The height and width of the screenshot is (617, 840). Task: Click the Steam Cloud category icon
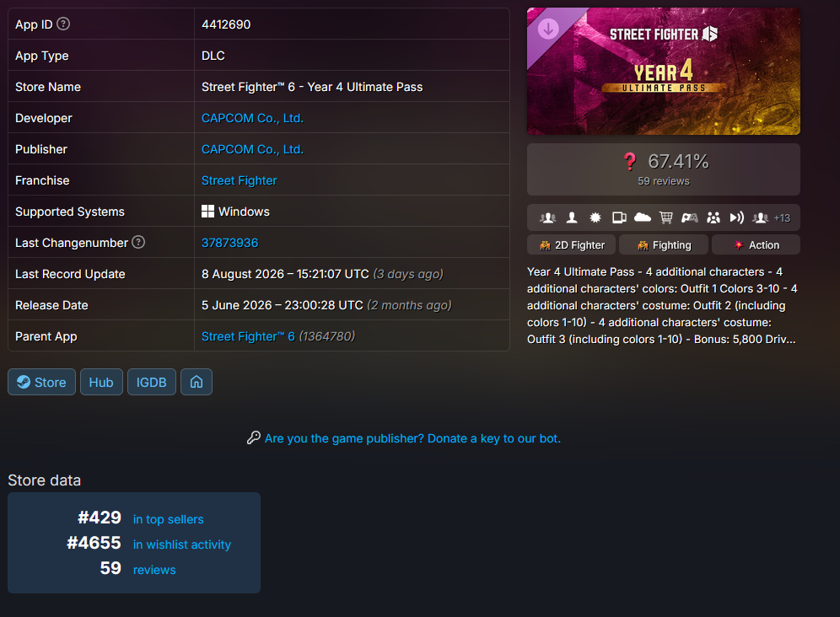[643, 217]
